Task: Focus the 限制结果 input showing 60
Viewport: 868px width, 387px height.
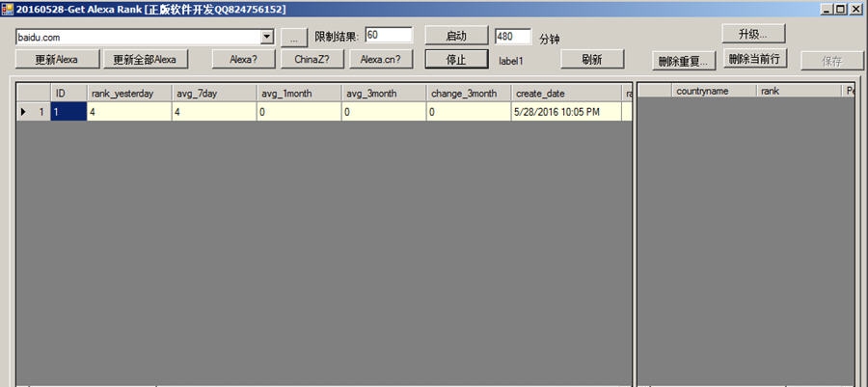Action: 389,35
